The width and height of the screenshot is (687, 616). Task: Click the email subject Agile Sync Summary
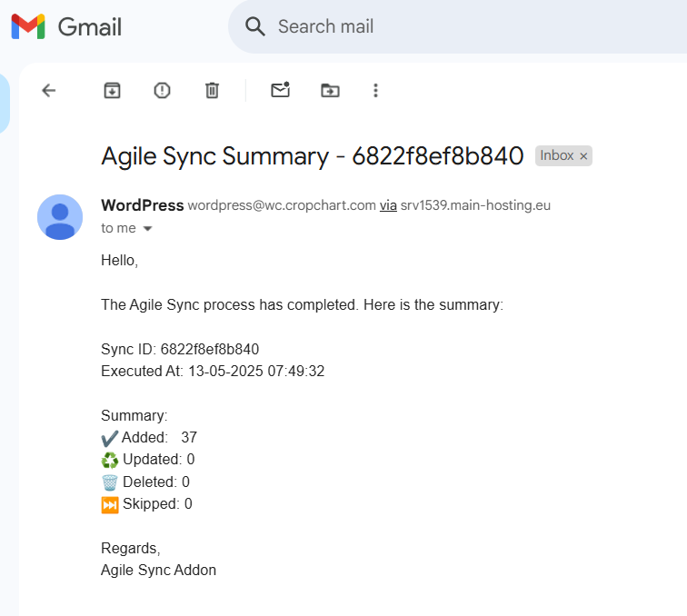(x=313, y=156)
